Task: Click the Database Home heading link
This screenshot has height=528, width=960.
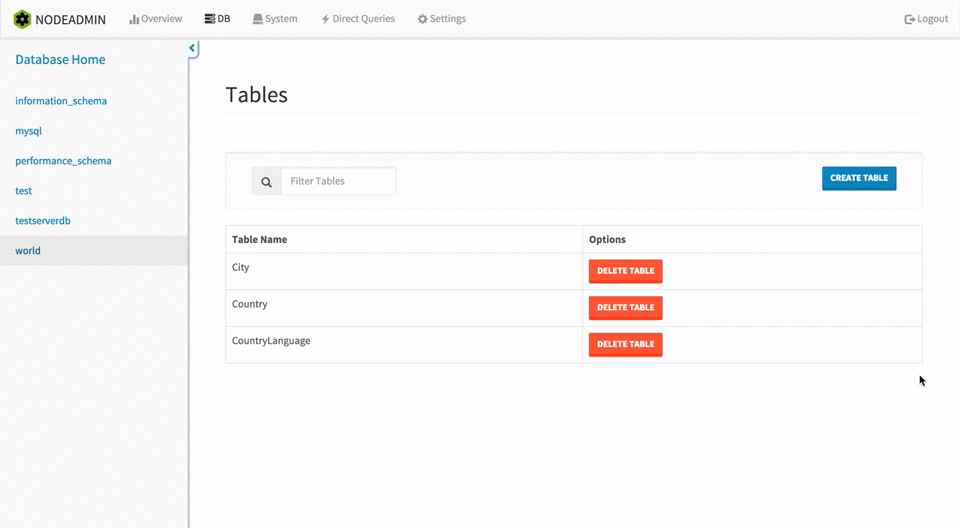Action: (60, 60)
